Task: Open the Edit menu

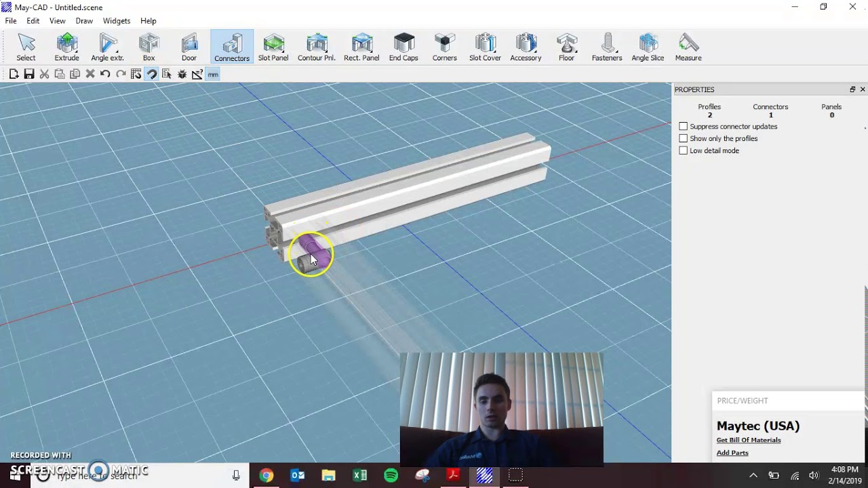Action: click(33, 21)
